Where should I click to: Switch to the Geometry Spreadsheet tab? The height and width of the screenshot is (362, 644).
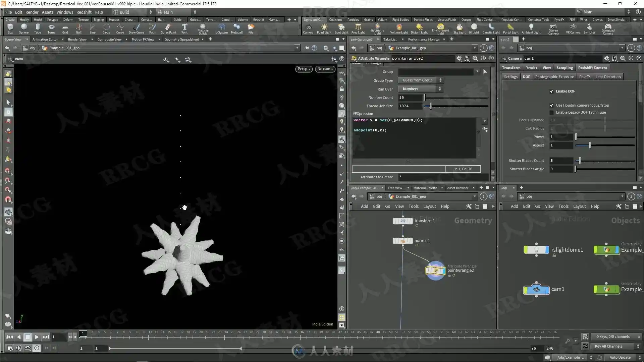[x=181, y=39]
